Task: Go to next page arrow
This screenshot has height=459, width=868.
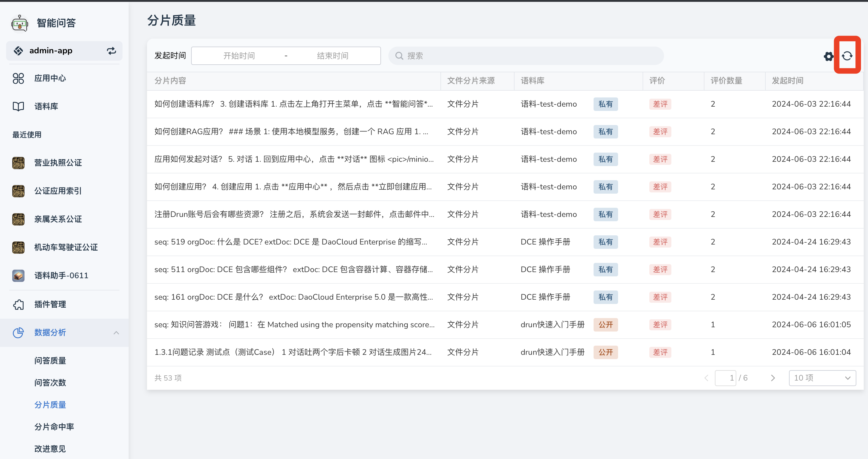Action: [x=773, y=378]
